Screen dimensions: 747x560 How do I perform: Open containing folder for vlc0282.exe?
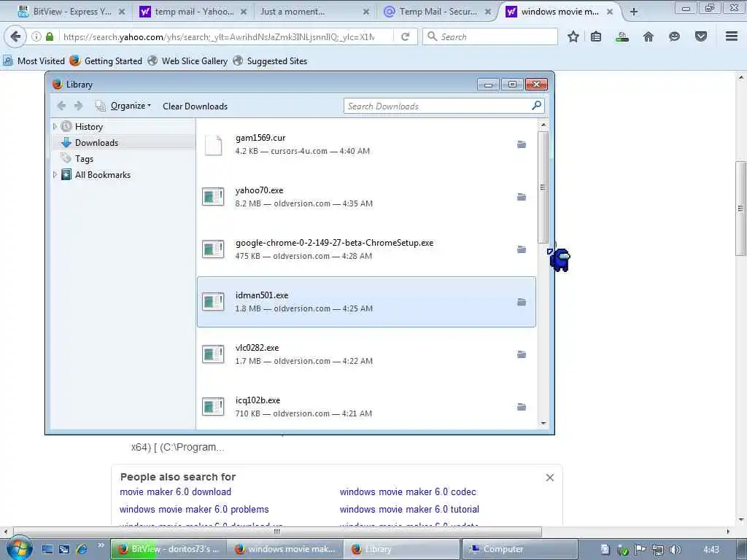(522, 354)
